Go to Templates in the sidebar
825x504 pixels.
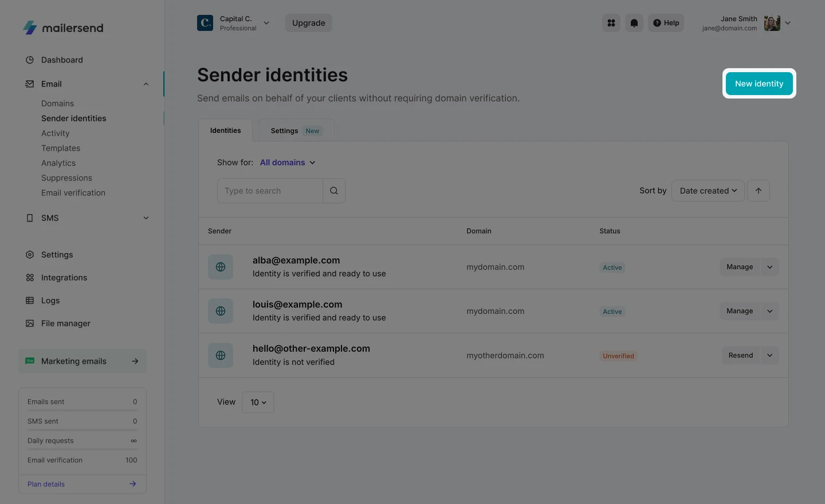tap(61, 148)
